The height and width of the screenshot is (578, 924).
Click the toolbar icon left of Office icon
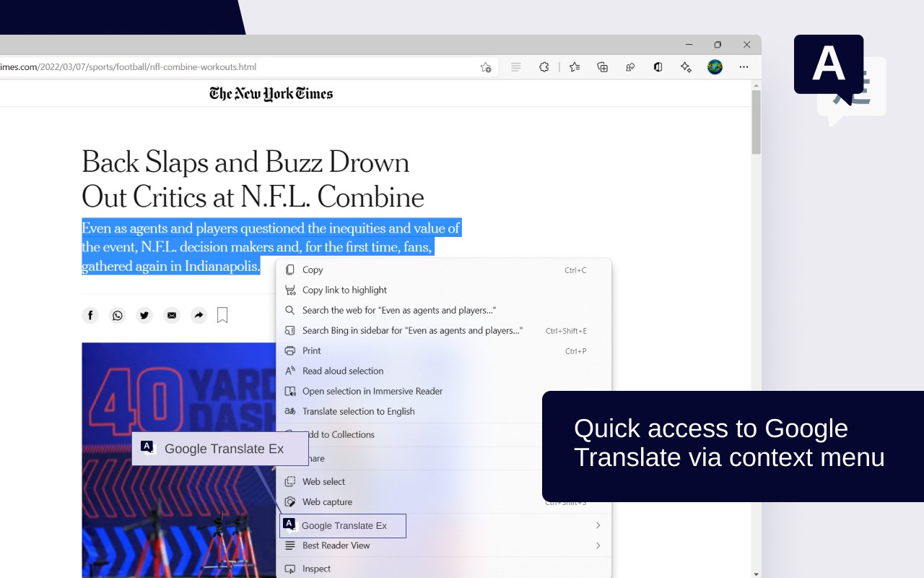tap(630, 67)
